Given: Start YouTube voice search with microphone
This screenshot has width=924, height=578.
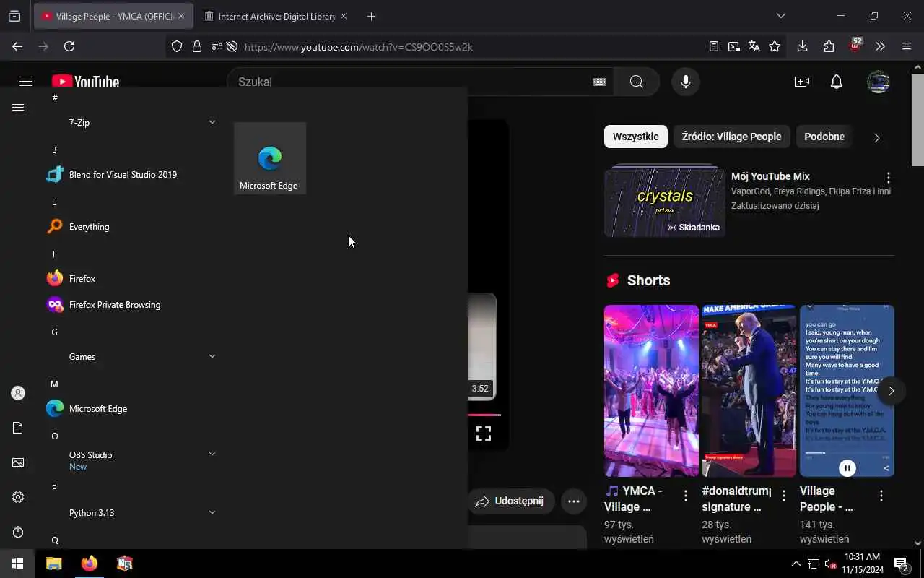Looking at the screenshot, I should (x=686, y=82).
